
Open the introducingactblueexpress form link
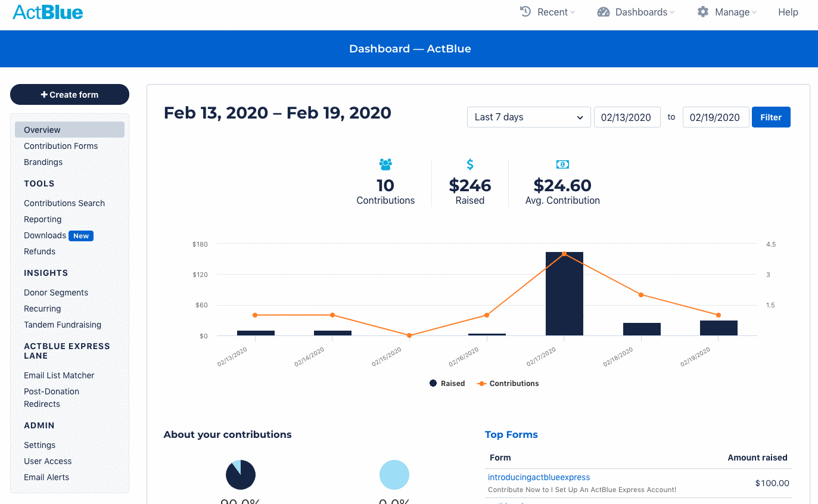tap(539, 477)
